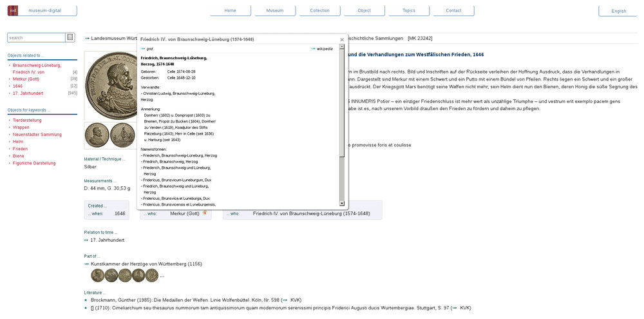Click first coin icon in Kunstkammer collection row
Screen dimensions: 644x319
pyautogui.click(x=97, y=276)
